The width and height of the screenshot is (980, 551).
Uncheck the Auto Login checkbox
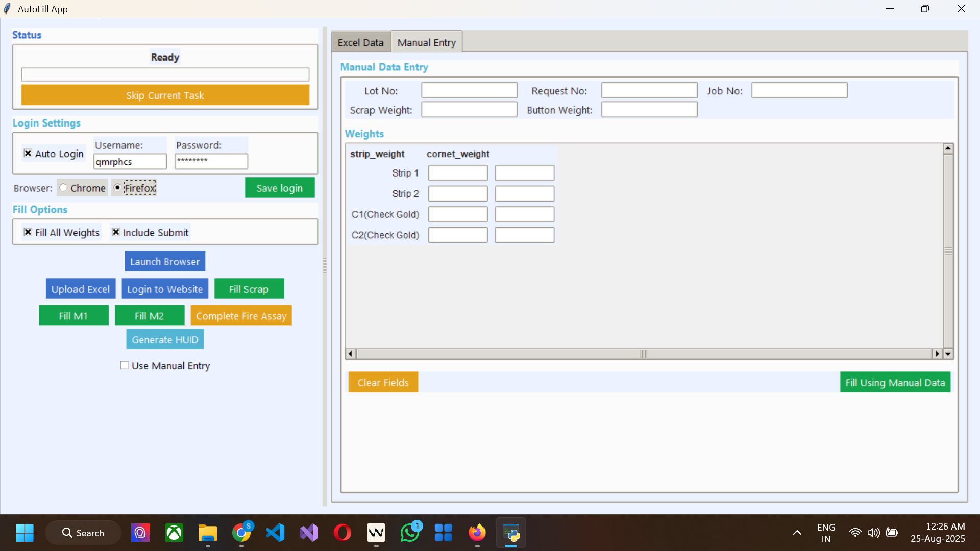click(x=28, y=153)
